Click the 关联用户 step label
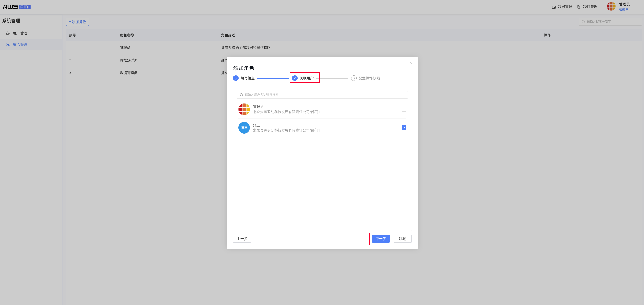The width and height of the screenshot is (644, 305). 306,78
